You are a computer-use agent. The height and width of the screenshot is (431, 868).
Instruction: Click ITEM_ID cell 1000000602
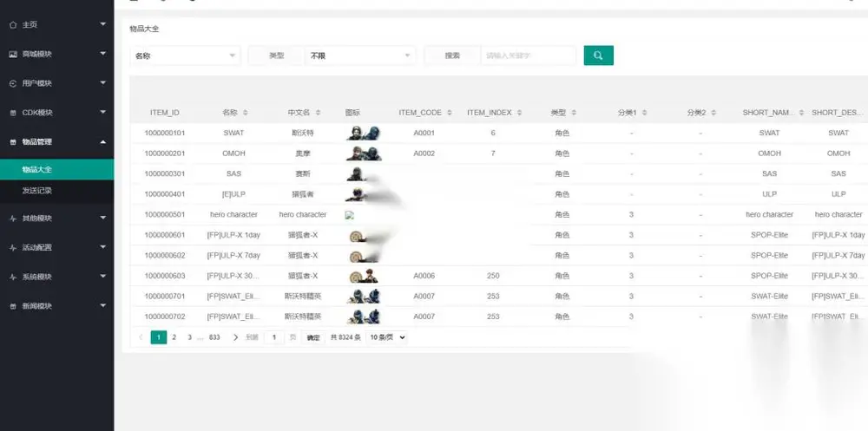coord(165,256)
